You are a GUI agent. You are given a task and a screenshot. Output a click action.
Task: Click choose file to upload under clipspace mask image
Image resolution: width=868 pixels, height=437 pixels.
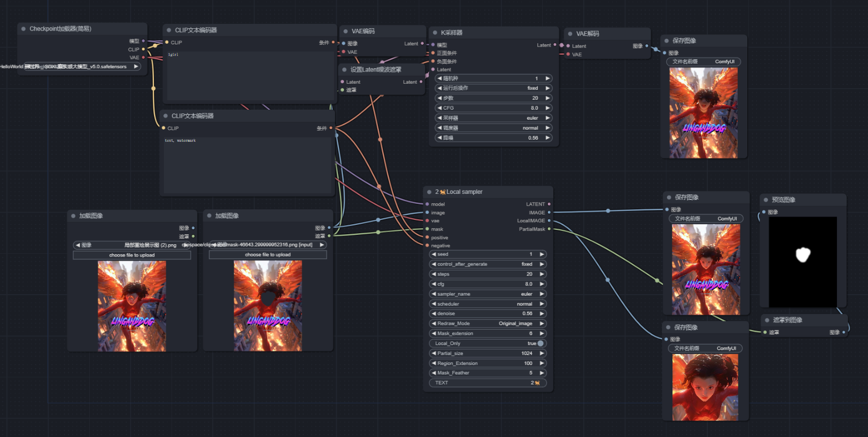pyautogui.click(x=268, y=255)
